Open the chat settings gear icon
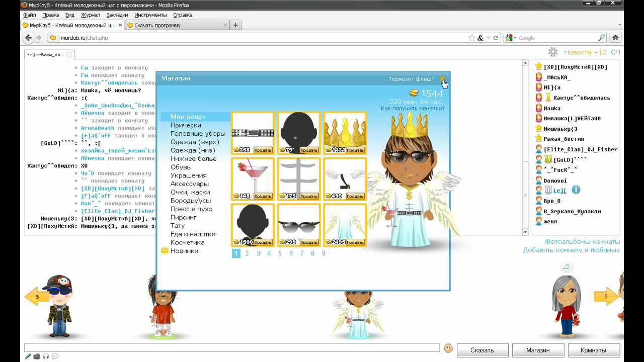Screen dimensions: 644x362 click(x=553, y=52)
